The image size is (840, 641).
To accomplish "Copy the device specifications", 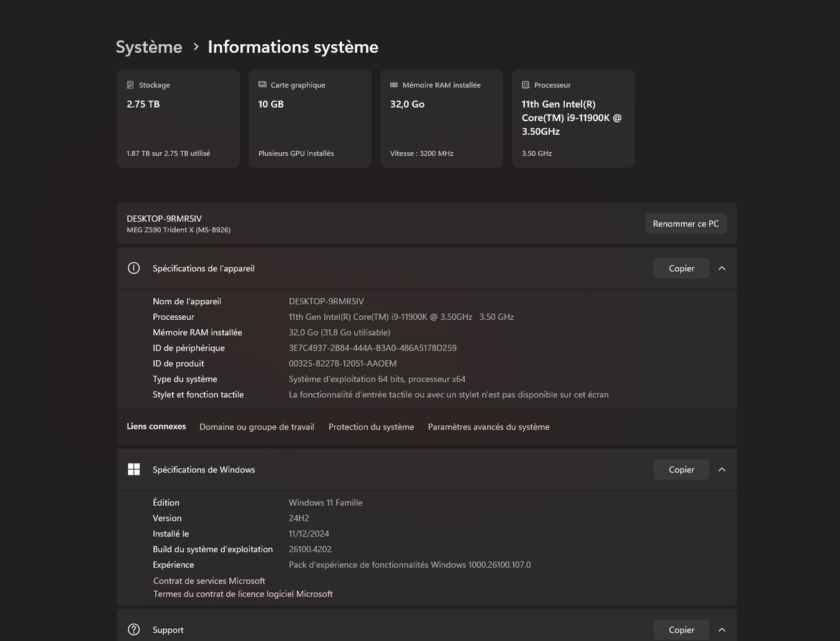I will click(x=681, y=269).
